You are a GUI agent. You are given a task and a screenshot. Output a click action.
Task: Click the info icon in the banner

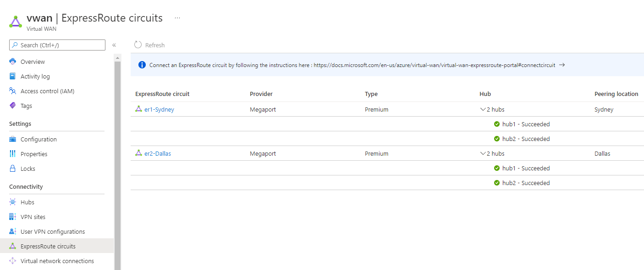point(142,65)
